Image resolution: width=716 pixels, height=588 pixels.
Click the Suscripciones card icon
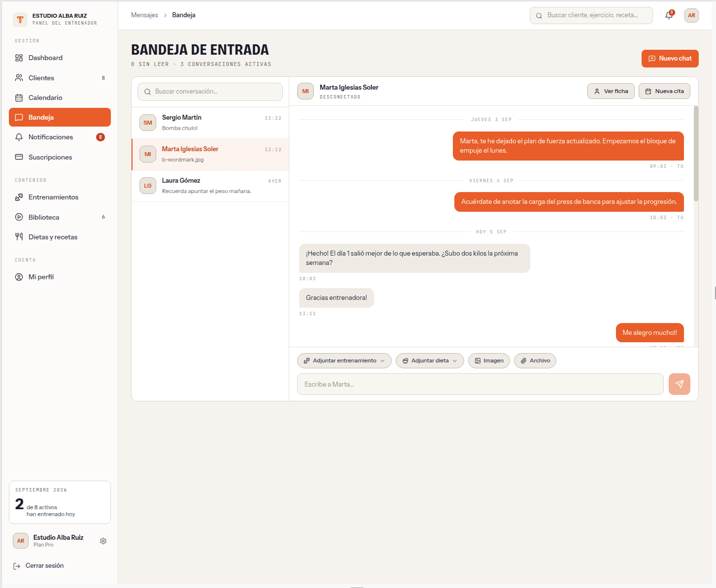(19, 157)
